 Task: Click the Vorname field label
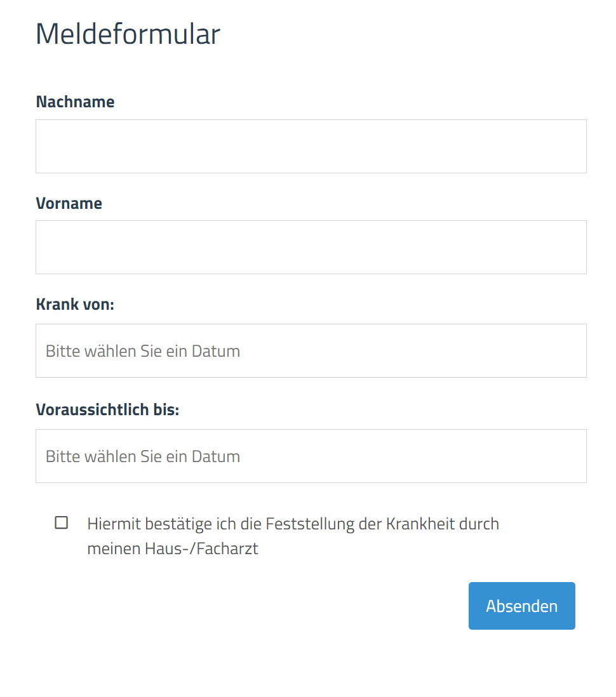click(69, 203)
